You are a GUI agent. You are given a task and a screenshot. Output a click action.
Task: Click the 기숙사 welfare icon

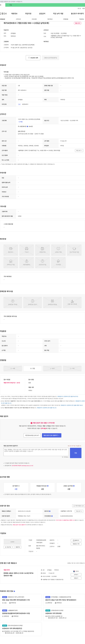click(27, 250)
